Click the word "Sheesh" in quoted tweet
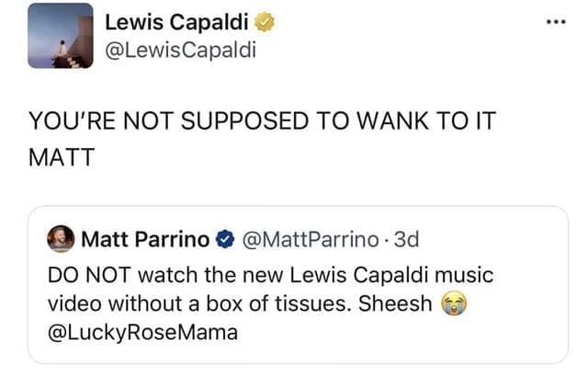Screen dimensions: 588x377 pyautogui.click(x=401, y=303)
